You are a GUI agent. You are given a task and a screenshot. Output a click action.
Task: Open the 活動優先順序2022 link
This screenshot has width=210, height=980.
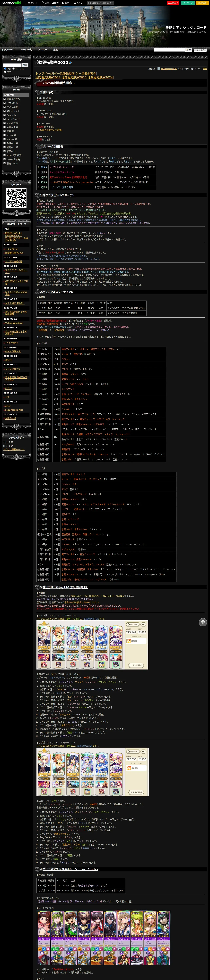tap(48, 77)
